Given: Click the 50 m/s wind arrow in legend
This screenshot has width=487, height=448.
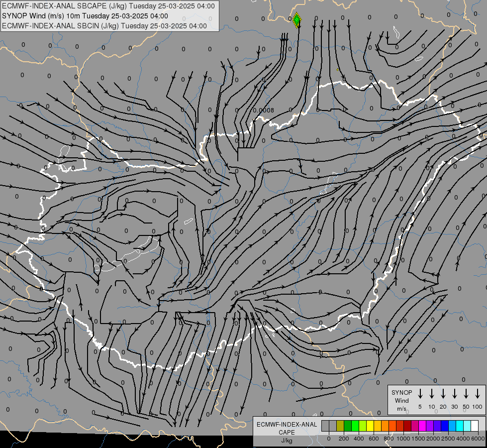Looking at the screenshot, I should tap(466, 394).
